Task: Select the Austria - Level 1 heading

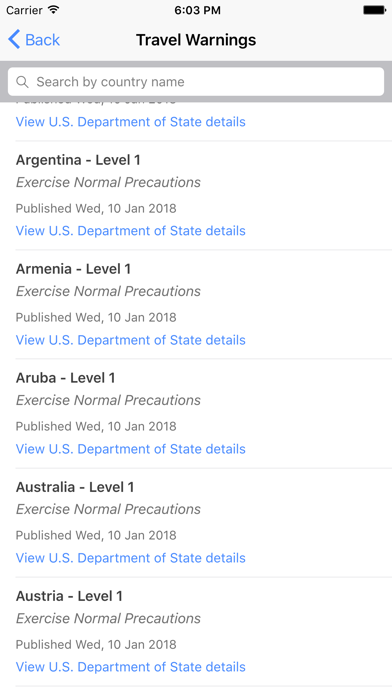Action: pos(69,596)
